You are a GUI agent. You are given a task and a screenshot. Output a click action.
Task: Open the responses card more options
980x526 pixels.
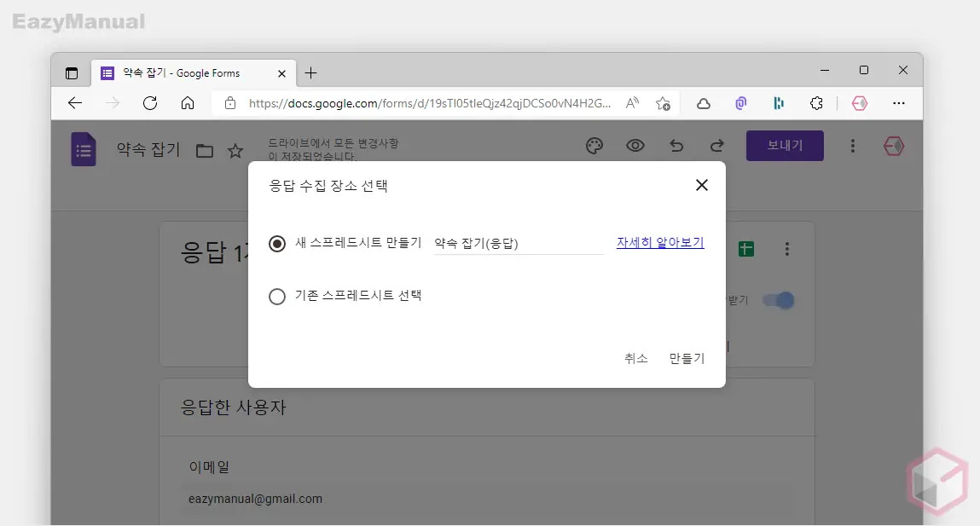coord(787,249)
